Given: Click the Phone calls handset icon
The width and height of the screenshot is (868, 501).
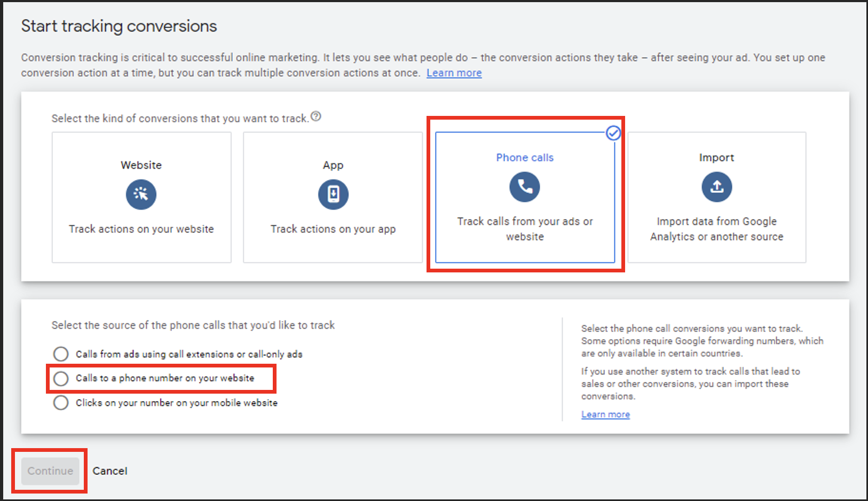Looking at the screenshot, I should click(x=525, y=187).
